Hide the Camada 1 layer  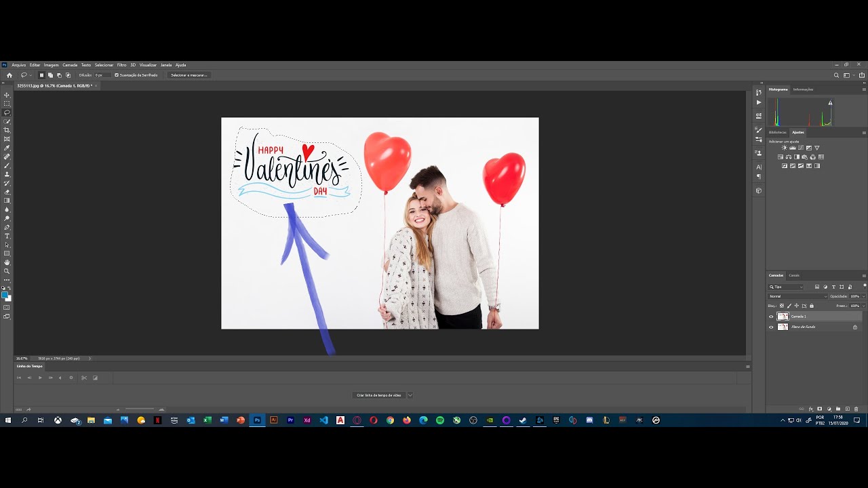(771, 317)
